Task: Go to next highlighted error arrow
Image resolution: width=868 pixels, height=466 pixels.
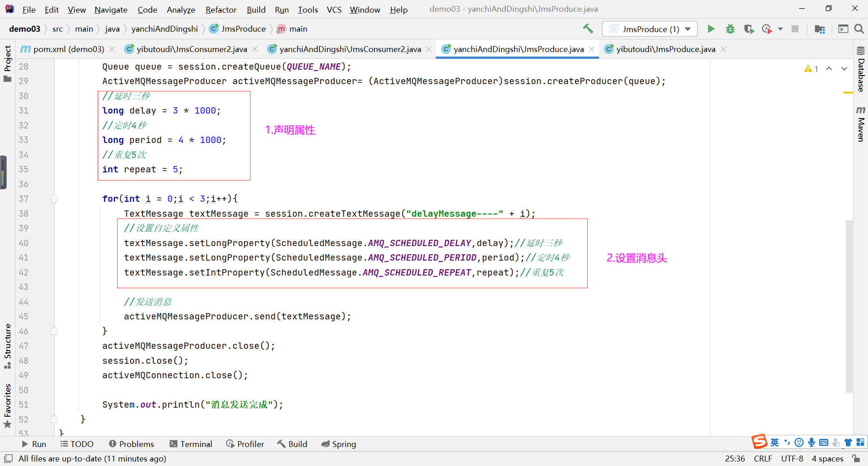Action: (844, 69)
